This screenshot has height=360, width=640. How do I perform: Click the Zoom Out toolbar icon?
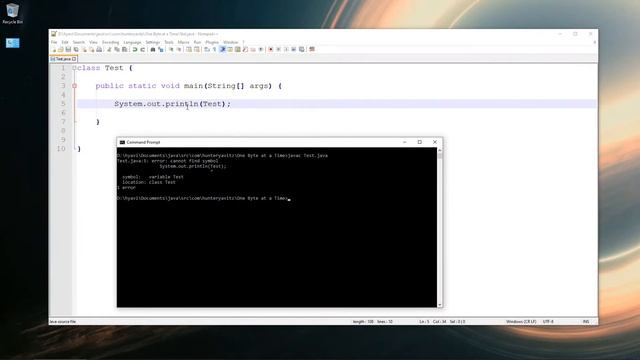coord(179,49)
